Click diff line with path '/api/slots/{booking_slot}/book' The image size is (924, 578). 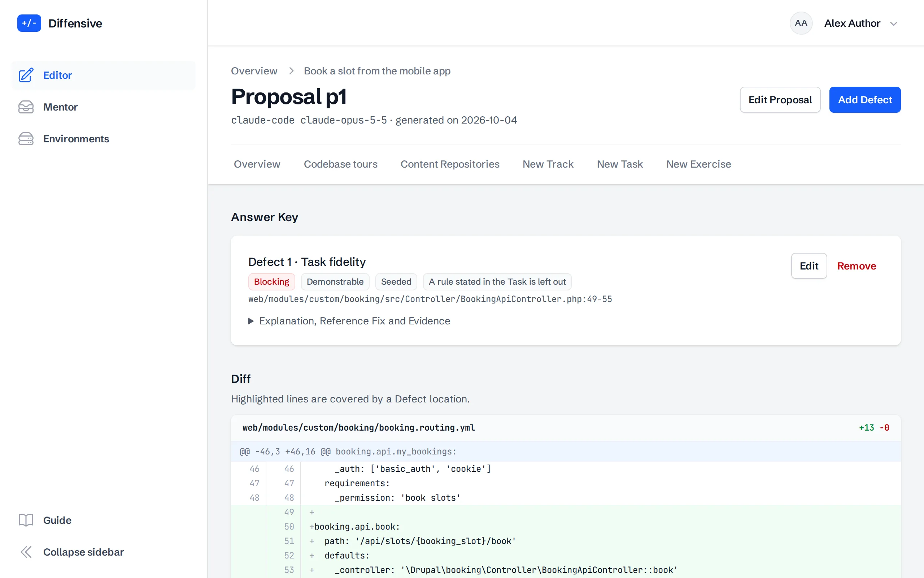(x=566, y=541)
